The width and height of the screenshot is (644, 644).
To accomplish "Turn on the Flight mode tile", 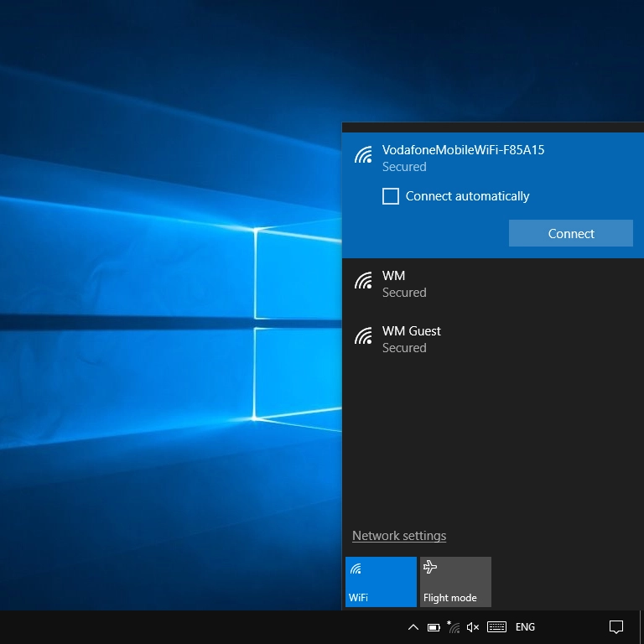I will (x=455, y=582).
